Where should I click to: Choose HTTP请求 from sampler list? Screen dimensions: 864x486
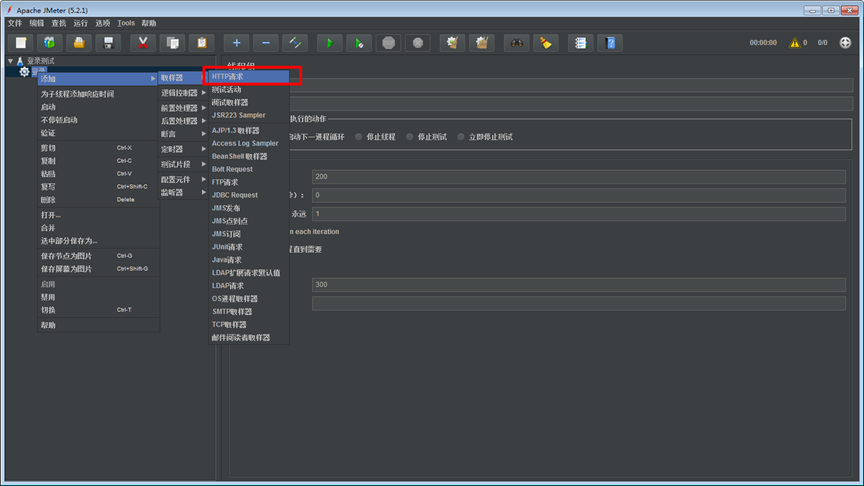[x=249, y=77]
